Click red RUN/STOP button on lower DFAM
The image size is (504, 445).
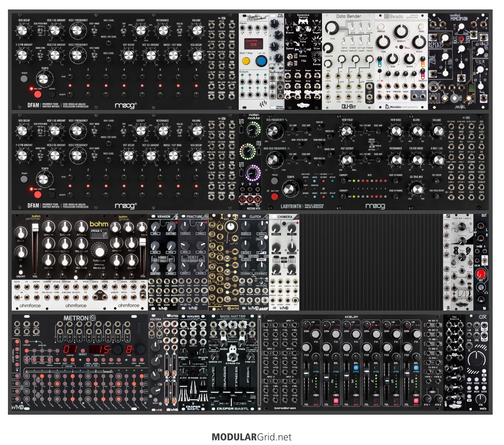point(37,195)
